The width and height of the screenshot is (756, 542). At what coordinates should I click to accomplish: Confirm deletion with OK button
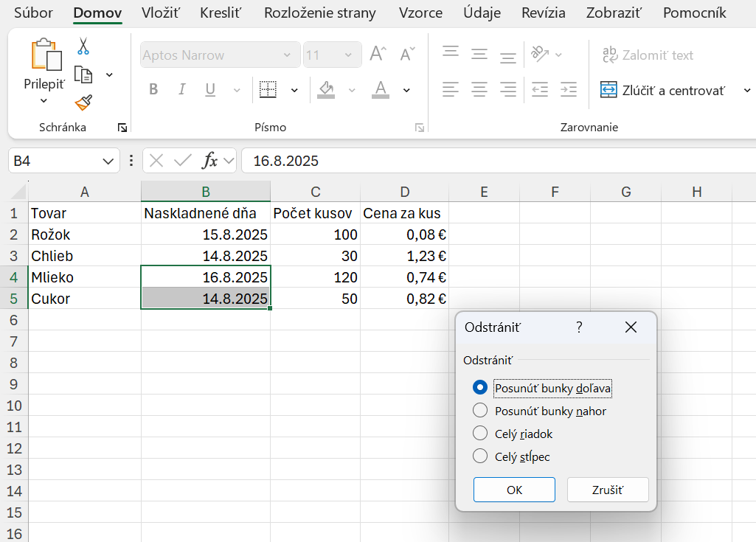(514, 490)
